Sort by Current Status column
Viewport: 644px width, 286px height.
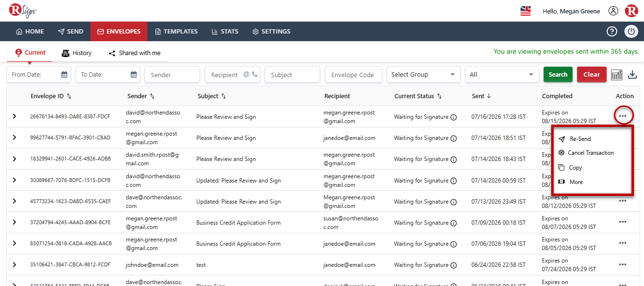tap(439, 96)
